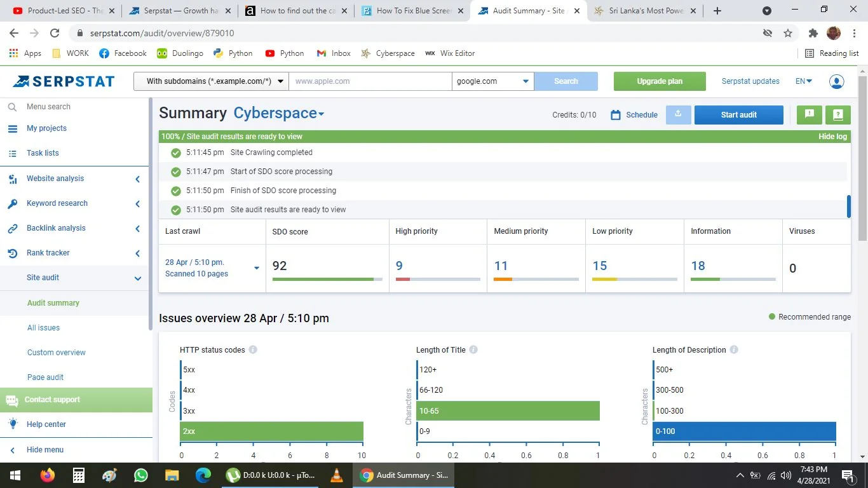Launch Firefox from the taskbar
868x488 pixels.
click(47, 475)
